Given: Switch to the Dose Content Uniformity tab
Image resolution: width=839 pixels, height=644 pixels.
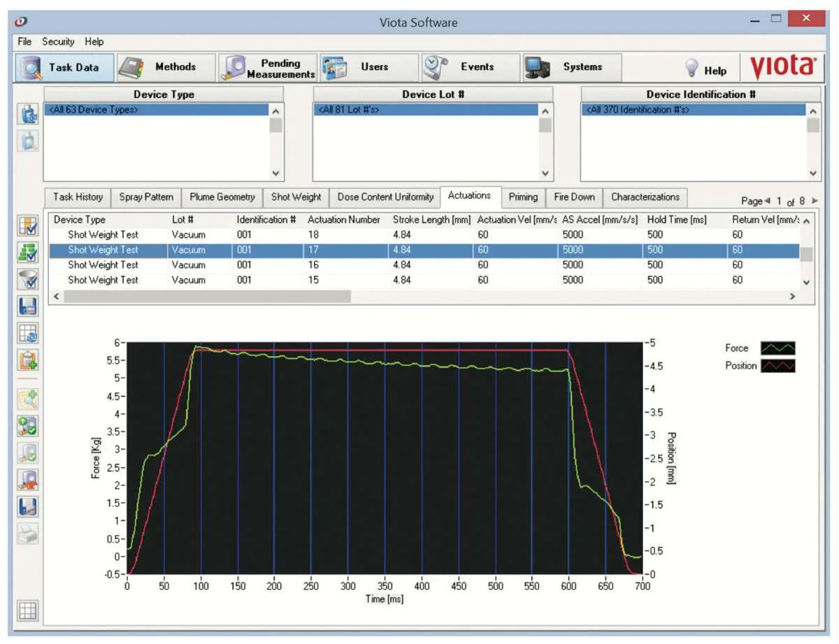Looking at the screenshot, I should point(385,197).
